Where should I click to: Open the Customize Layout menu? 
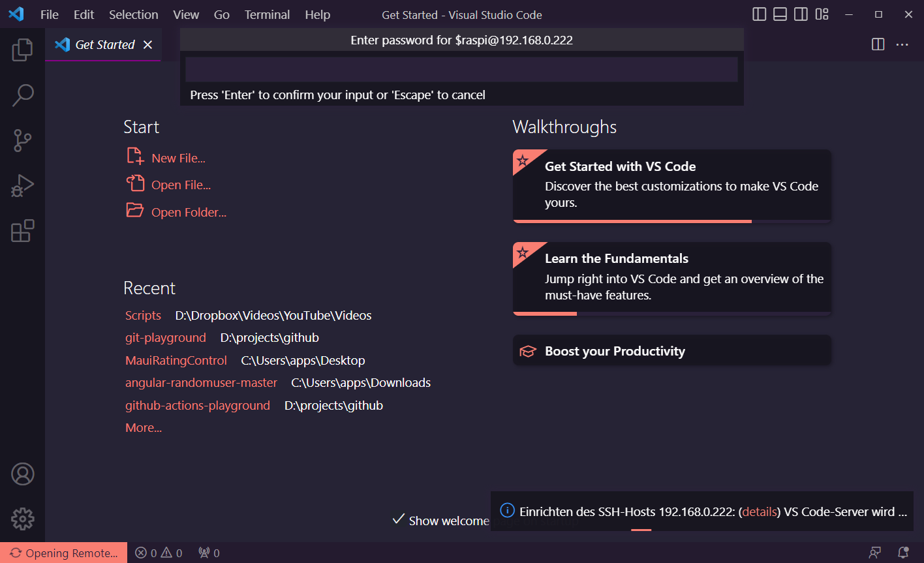tap(822, 14)
